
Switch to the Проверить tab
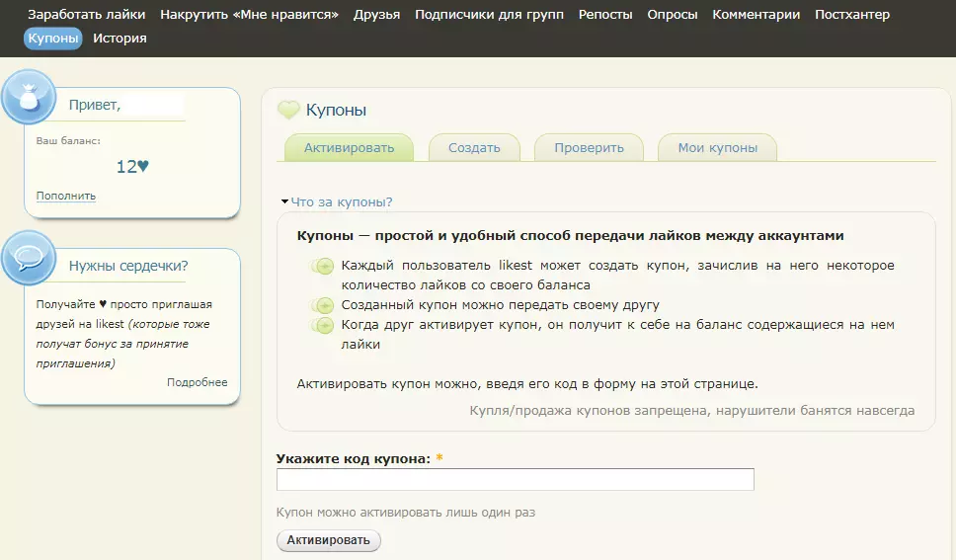589,147
